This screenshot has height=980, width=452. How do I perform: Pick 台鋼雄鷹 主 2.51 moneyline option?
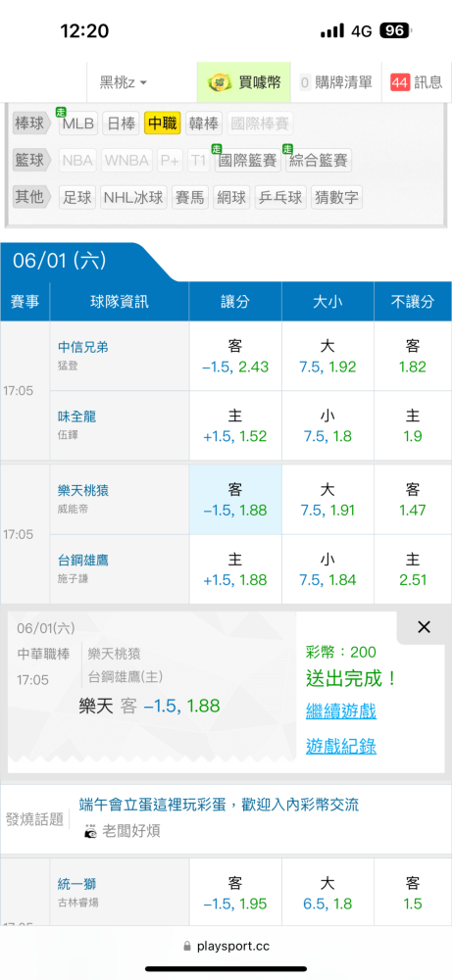(x=413, y=568)
